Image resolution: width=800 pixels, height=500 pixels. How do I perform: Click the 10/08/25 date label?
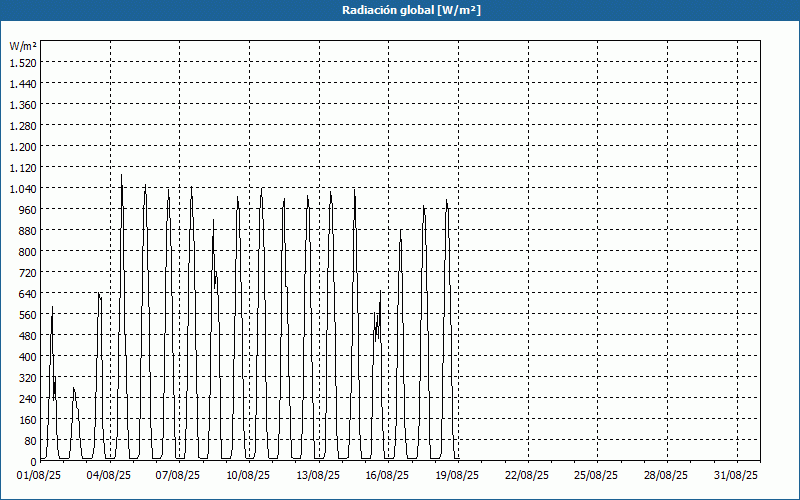pos(248,476)
